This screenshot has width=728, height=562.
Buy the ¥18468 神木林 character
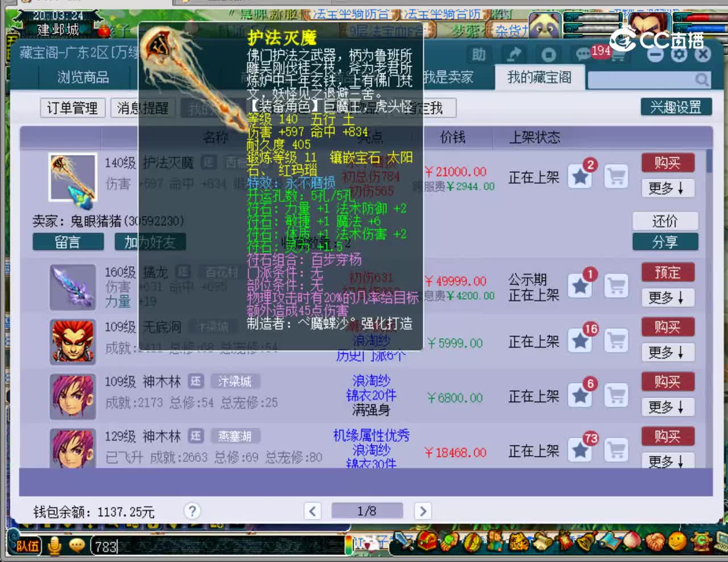click(x=668, y=436)
